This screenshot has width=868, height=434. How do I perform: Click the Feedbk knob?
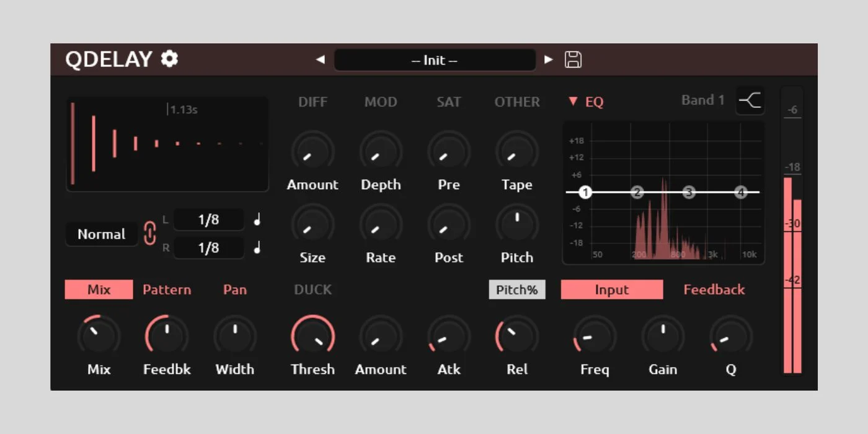(167, 335)
